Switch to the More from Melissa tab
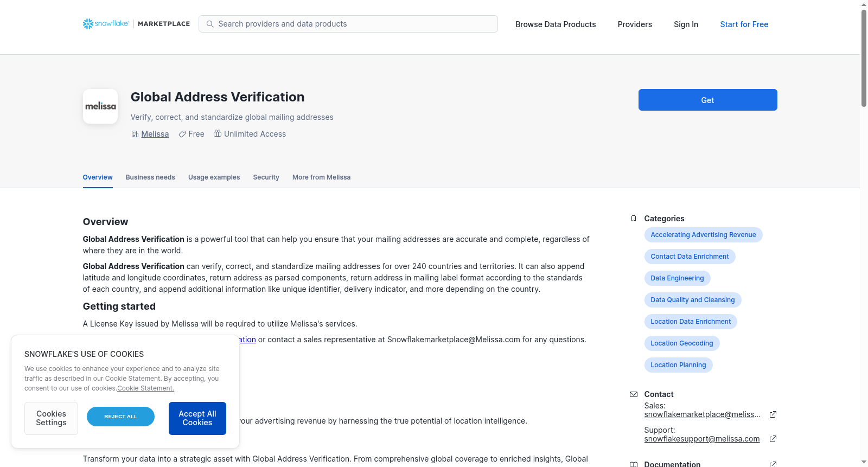This screenshot has width=868, height=467. point(321,177)
